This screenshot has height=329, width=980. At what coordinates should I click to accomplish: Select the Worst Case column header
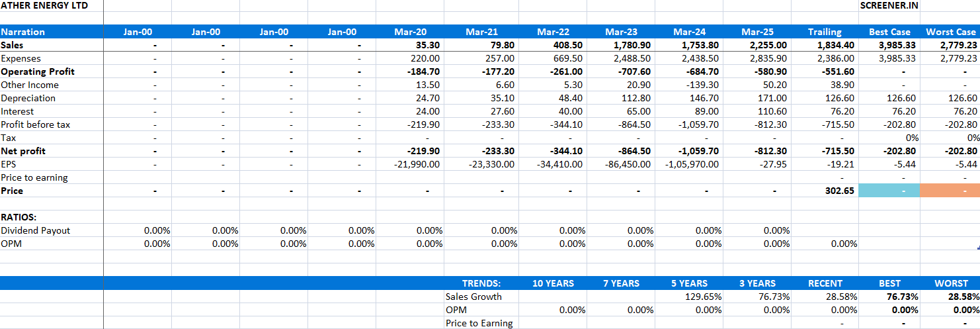pos(950,32)
